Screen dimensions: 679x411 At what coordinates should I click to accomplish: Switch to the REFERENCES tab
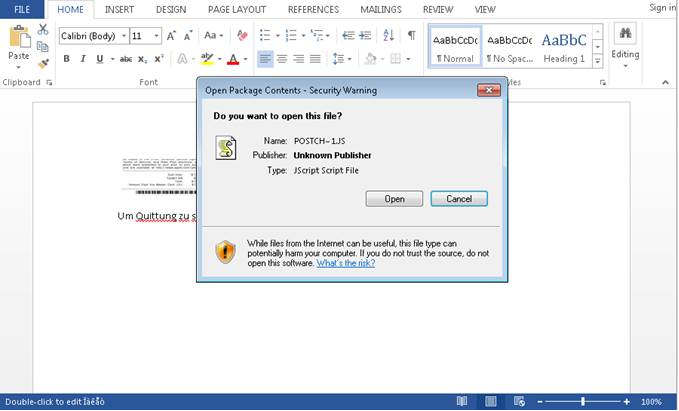pyautogui.click(x=313, y=10)
